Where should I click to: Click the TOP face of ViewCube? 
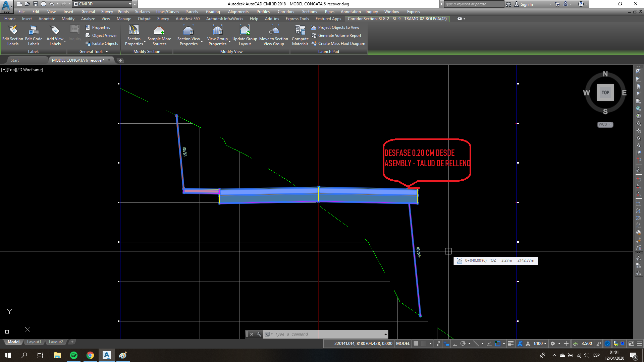tap(605, 93)
